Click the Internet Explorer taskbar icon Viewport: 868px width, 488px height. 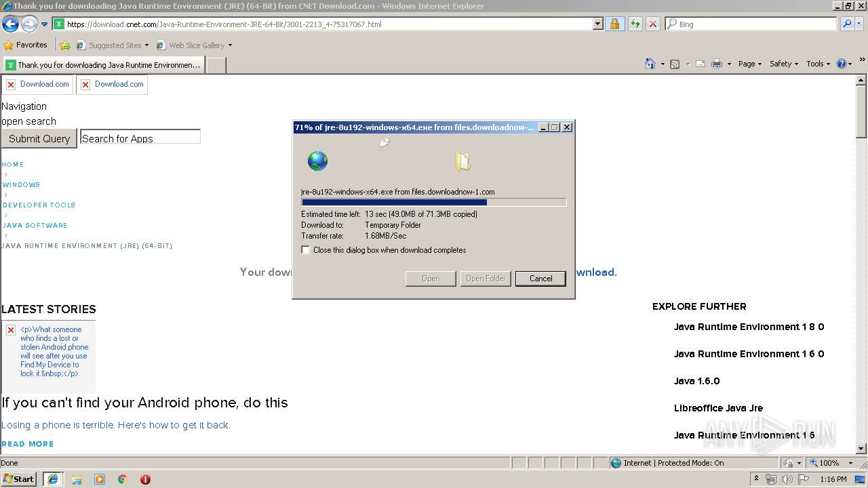(53, 479)
